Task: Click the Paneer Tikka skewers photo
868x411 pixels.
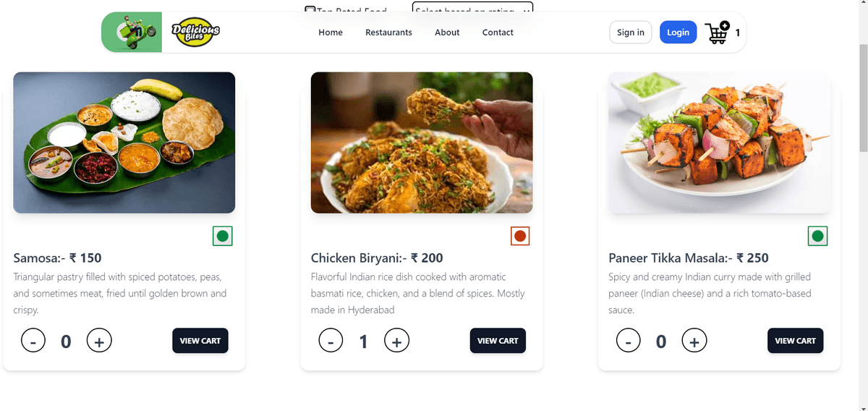Action: [719, 143]
